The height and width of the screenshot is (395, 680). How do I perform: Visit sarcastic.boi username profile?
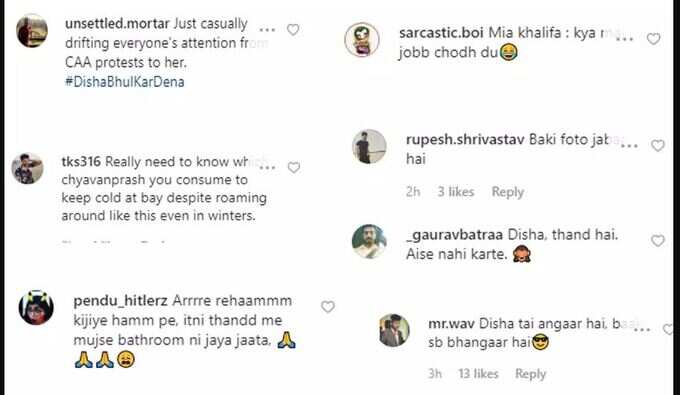(x=441, y=33)
